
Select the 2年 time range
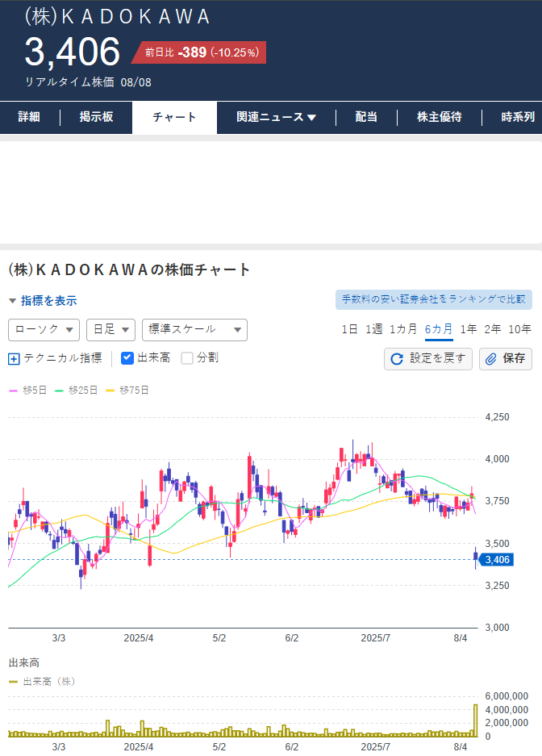pyautogui.click(x=492, y=329)
